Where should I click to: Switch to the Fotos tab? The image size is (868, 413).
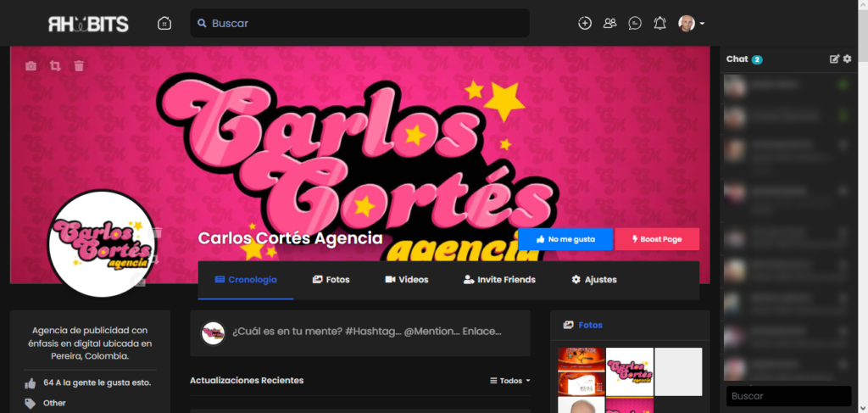(x=331, y=280)
